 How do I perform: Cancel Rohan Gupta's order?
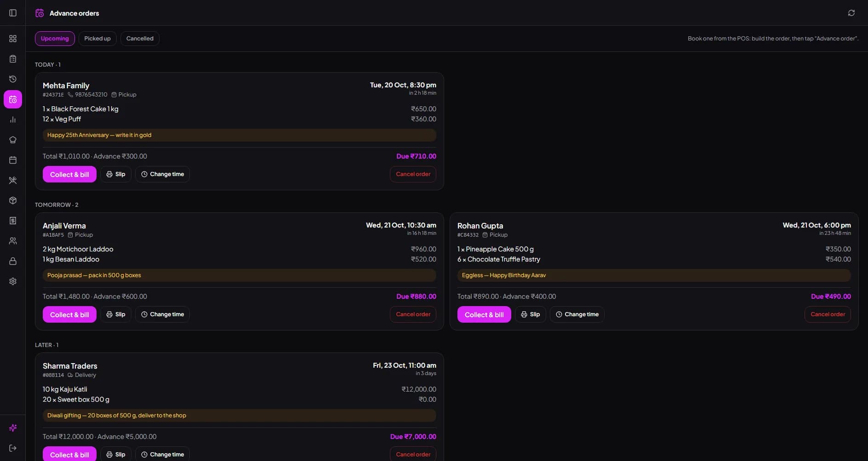click(x=828, y=314)
